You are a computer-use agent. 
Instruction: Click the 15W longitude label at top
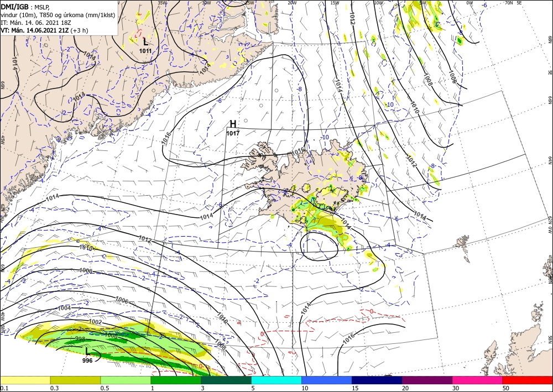(335, 3)
